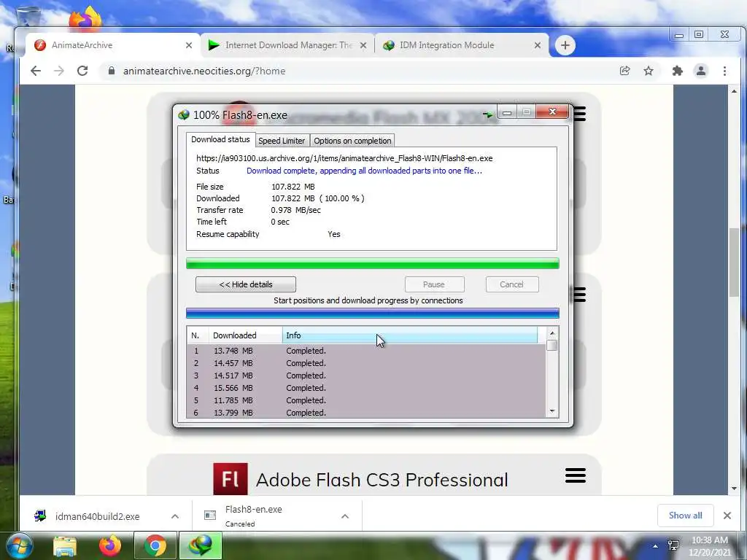The width and height of the screenshot is (747, 560).
Task: Click the blue connections progress bar
Action: (373, 313)
